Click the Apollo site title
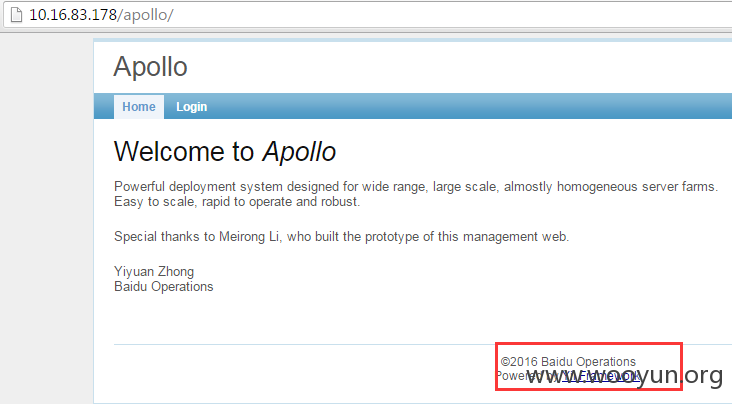The image size is (732, 404). pyautogui.click(x=150, y=66)
